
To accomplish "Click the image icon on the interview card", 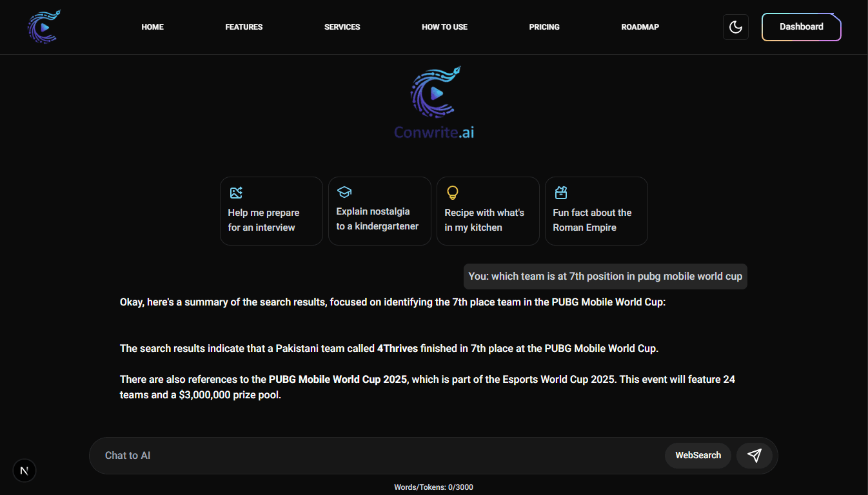I will tap(236, 192).
